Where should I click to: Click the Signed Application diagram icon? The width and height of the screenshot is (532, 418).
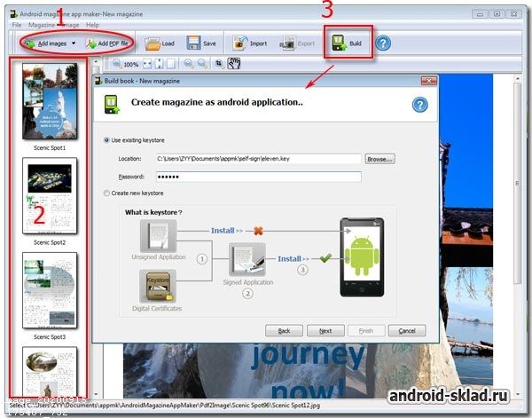(247, 259)
